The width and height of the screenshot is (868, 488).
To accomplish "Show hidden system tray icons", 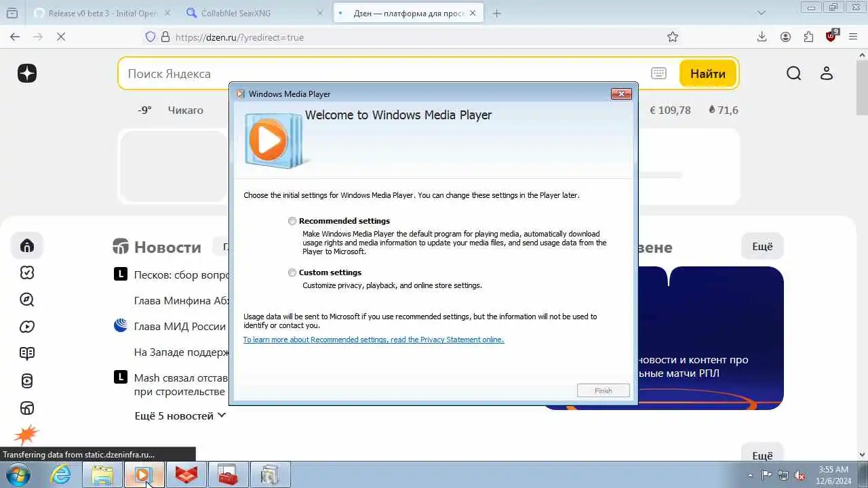I will pos(750,475).
